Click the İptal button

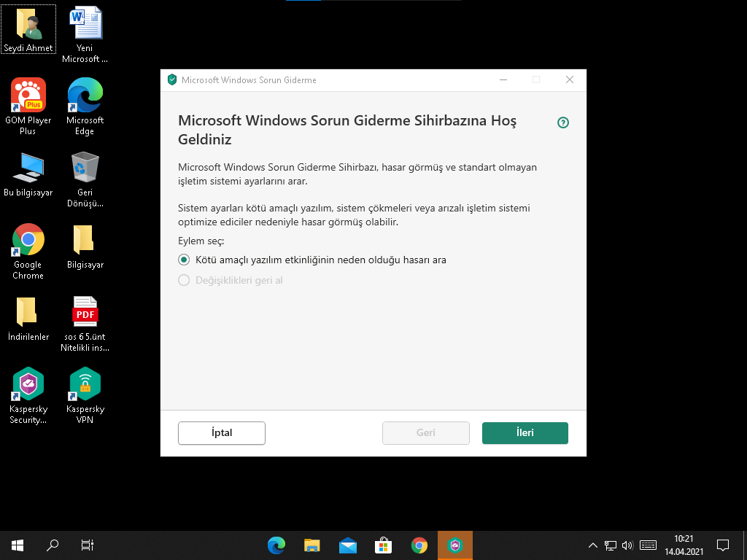[222, 433]
